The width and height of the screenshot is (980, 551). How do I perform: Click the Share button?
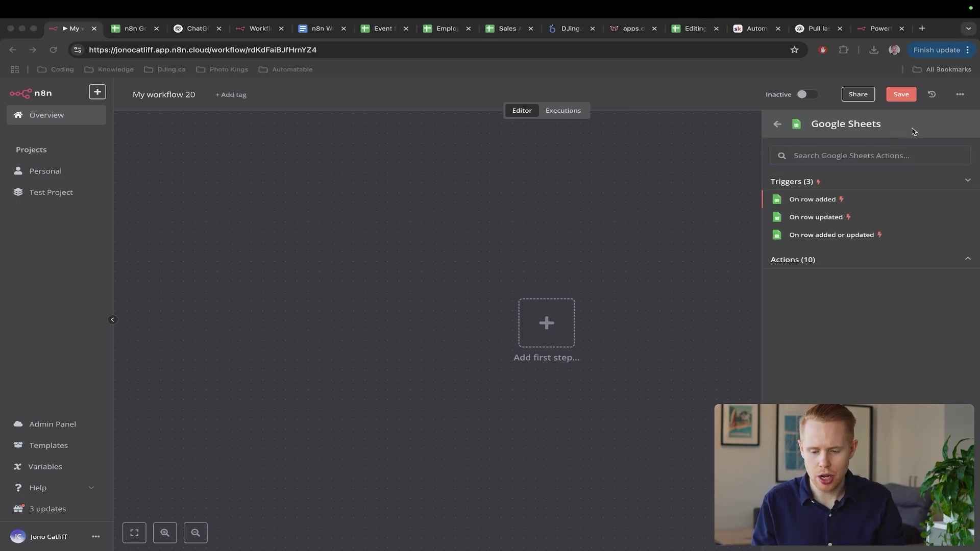[857, 94]
